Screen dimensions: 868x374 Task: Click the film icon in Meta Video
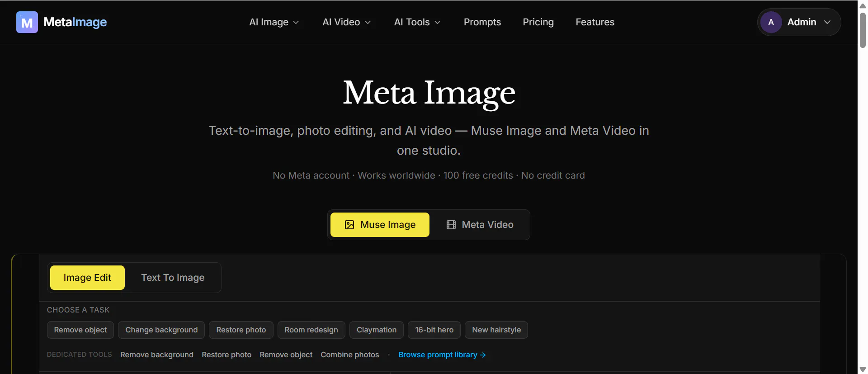pyautogui.click(x=451, y=225)
